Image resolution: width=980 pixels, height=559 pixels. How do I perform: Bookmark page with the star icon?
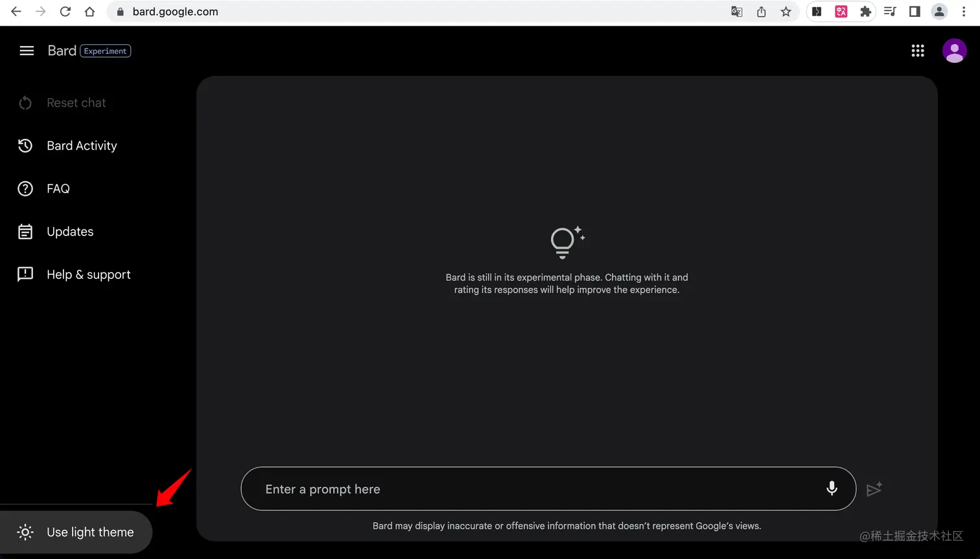point(786,12)
